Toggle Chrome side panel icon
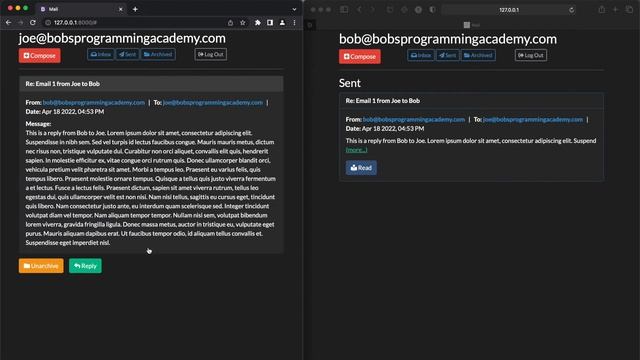 coord(270,23)
